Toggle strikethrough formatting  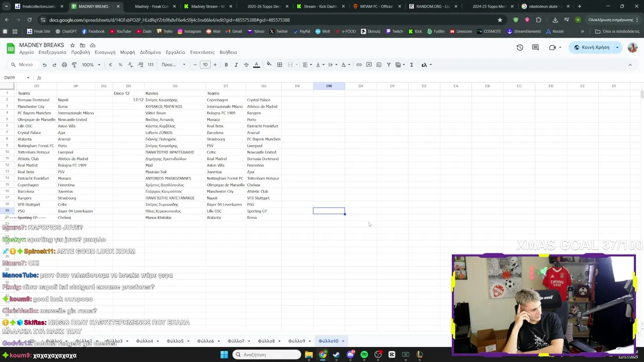point(246,65)
